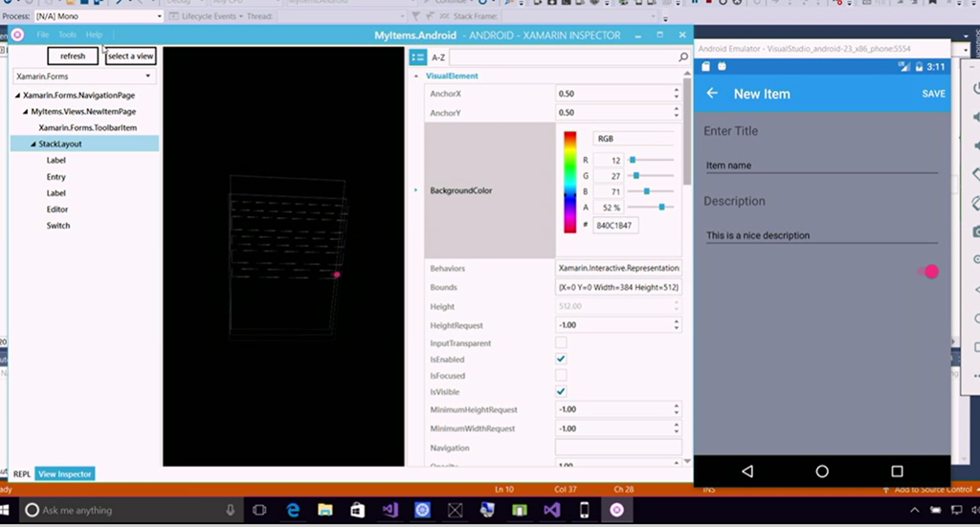The width and height of the screenshot is (980, 527).
Task: Select the Switch node in the tree
Action: tap(58, 226)
